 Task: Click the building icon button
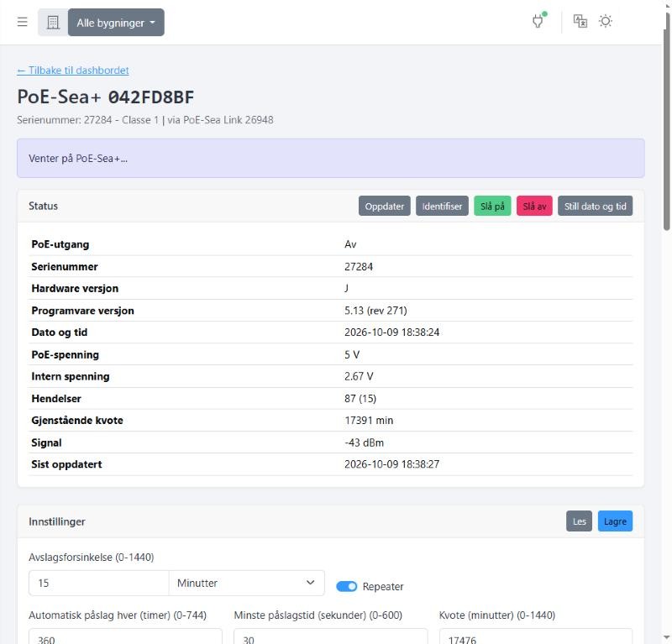53,23
